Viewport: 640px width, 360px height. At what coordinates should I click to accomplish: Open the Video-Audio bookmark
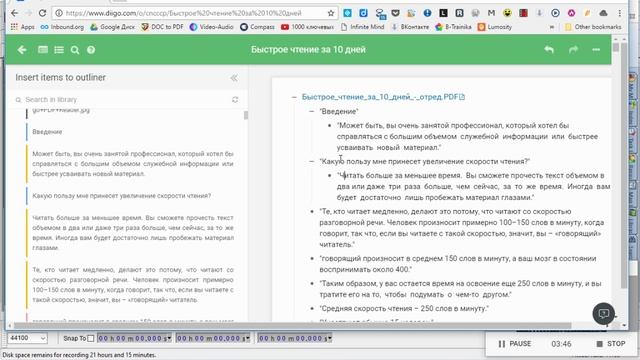point(211,27)
